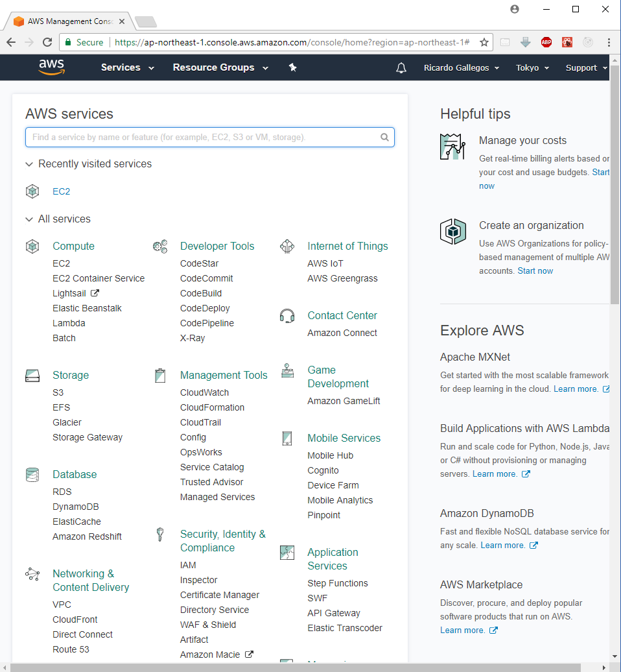The image size is (621, 672).
Task: Click Learn more under Apache MXNet
Action: (x=576, y=389)
